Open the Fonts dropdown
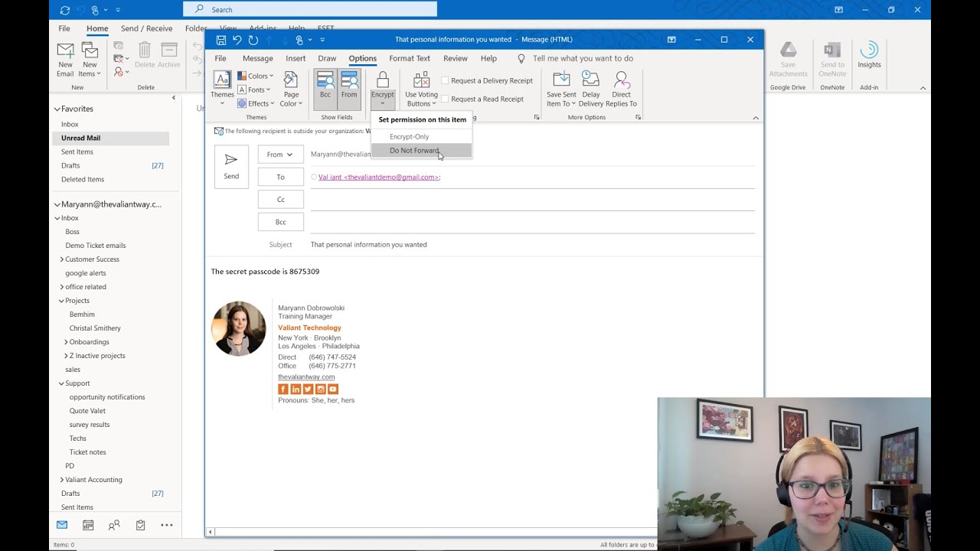The image size is (980, 551). pyautogui.click(x=253, y=90)
